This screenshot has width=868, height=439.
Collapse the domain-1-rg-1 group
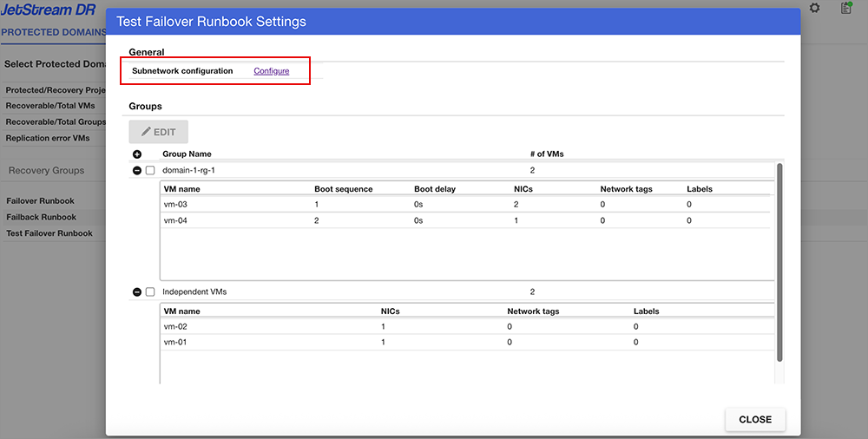click(137, 171)
